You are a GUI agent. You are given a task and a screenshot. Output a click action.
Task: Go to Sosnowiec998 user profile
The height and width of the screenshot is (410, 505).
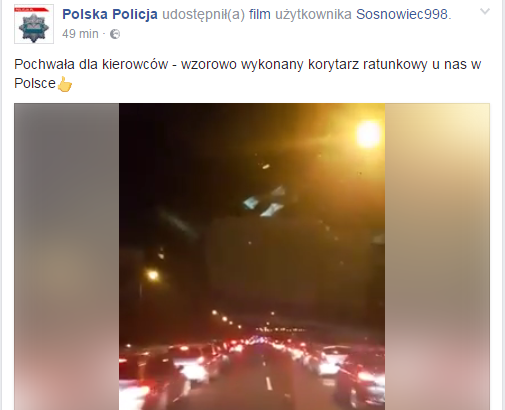click(x=402, y=14)
